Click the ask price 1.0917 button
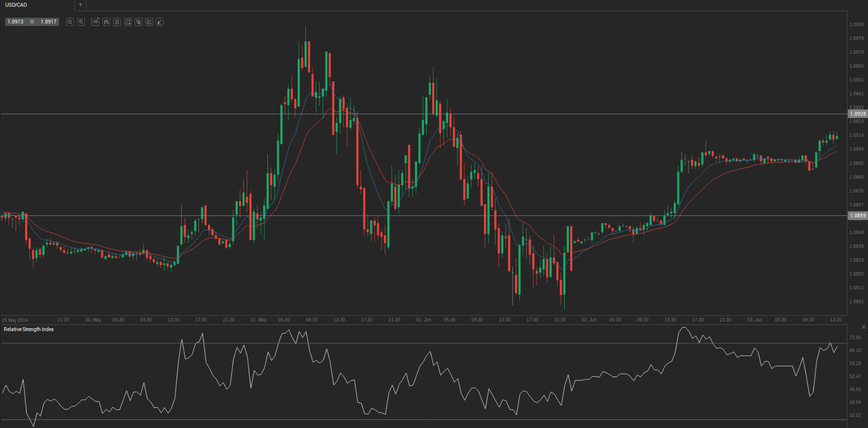 pos(48,22)
